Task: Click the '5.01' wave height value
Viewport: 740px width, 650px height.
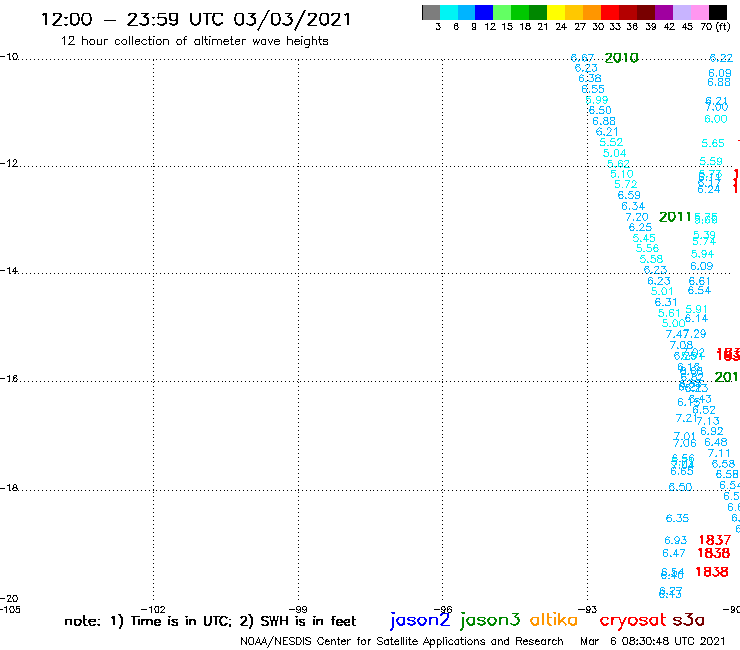Action: pos(662,291)
